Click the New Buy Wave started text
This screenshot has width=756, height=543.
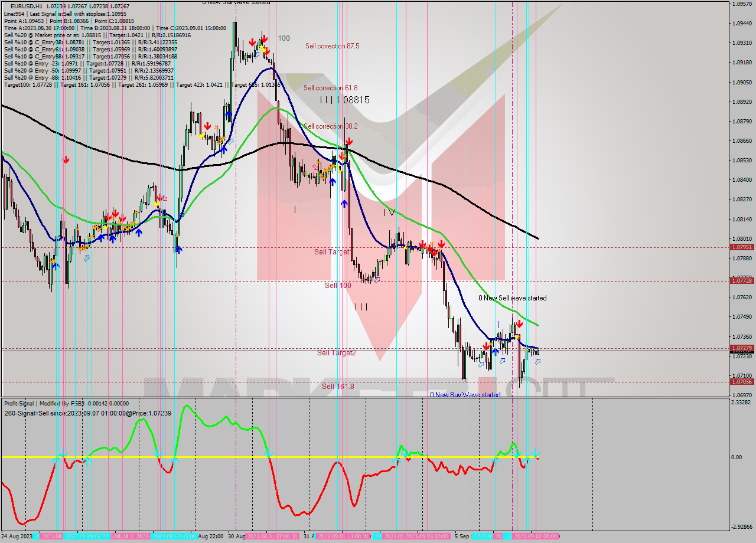point(464,394)
